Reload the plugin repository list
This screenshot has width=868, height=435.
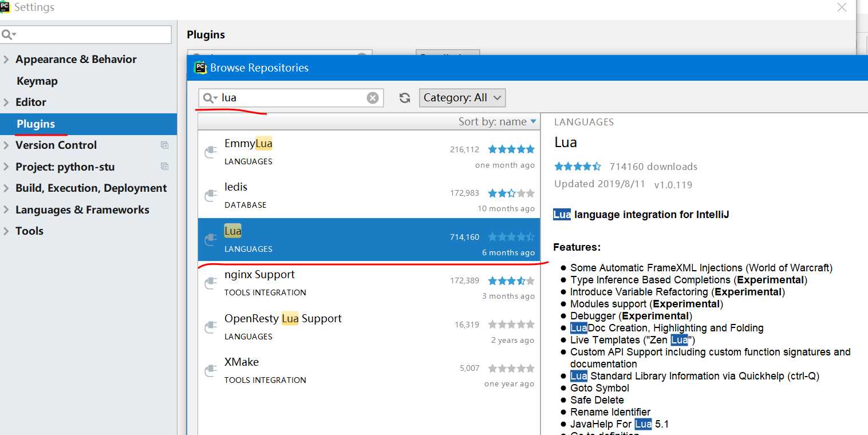point(405,98)
